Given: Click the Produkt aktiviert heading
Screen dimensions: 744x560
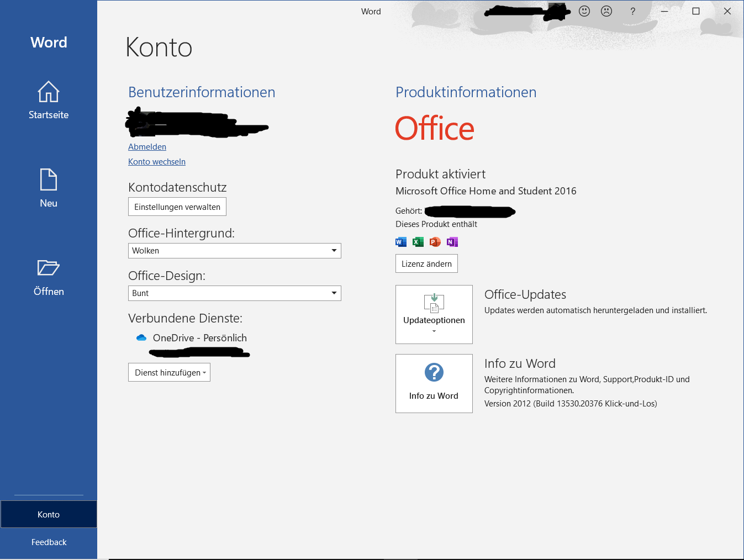Looking at the screenshot, I should click(x=440, y=174).
